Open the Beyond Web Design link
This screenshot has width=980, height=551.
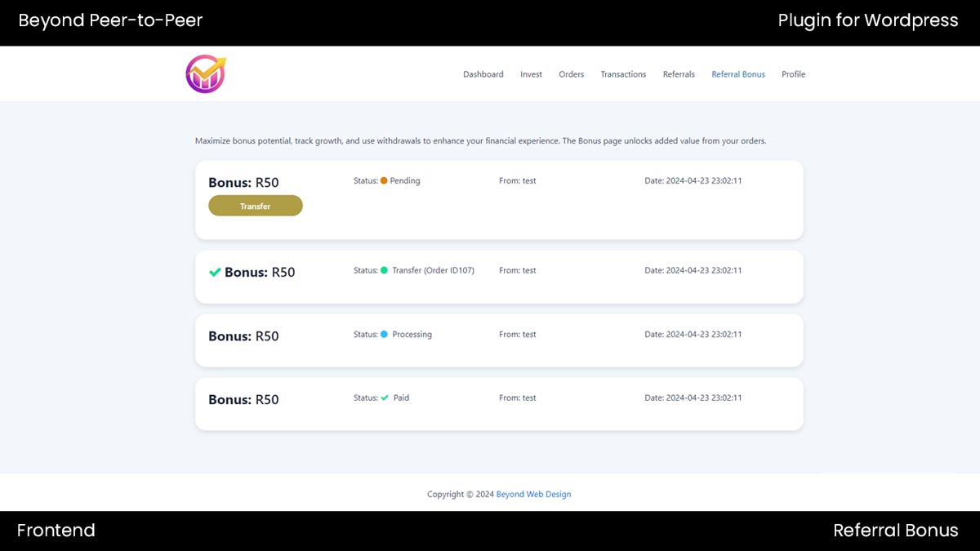coord(533,494)
